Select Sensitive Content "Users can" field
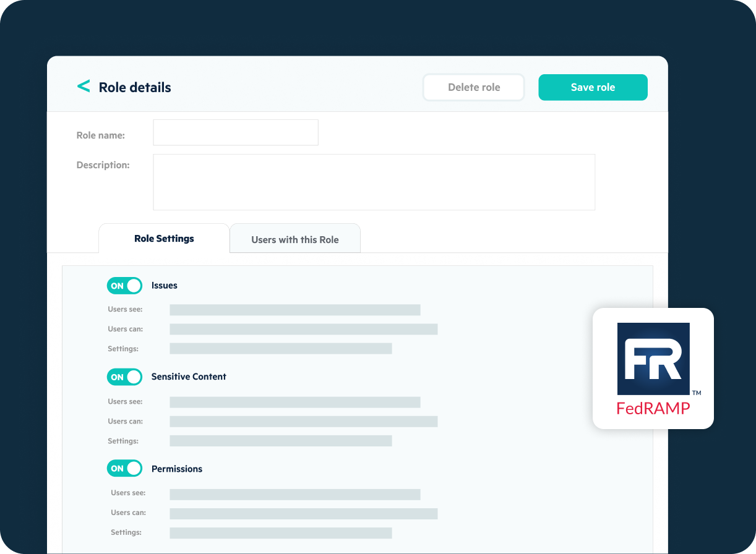 coord(304,421)
